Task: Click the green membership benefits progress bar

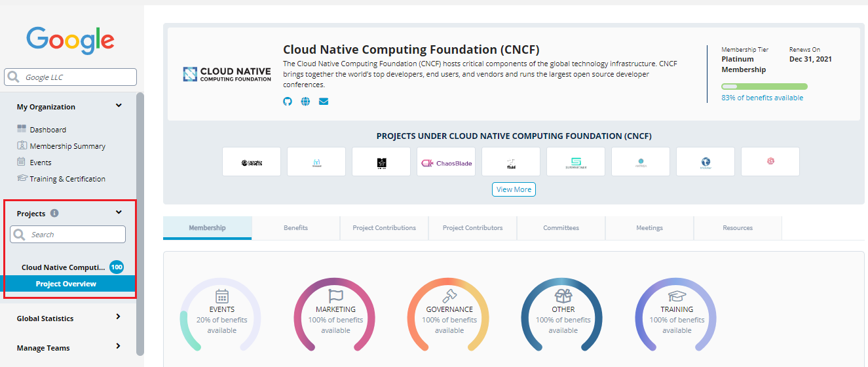Action: [x=764, y=87]
